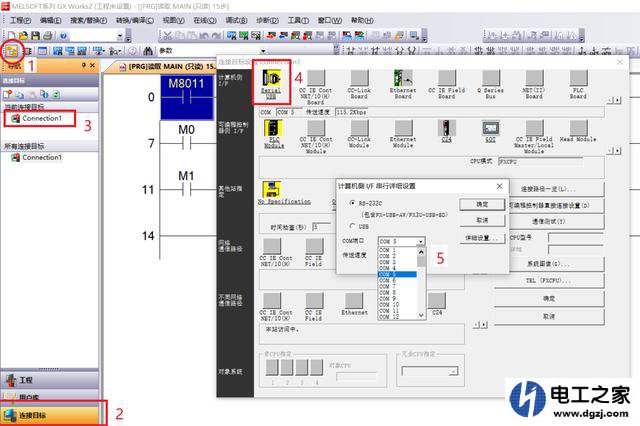Open the 工程 navigation section

(49, 380)
